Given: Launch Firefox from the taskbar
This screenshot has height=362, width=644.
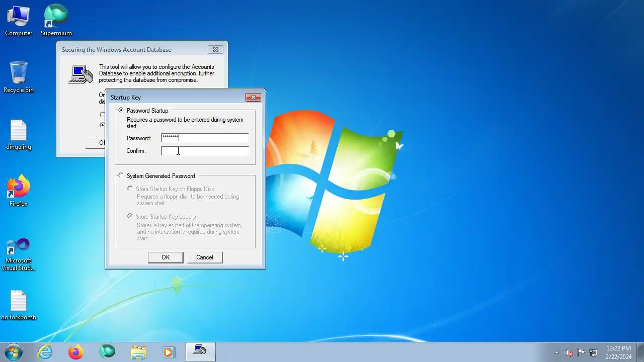Looking at the screenshot, I should 76,352.
